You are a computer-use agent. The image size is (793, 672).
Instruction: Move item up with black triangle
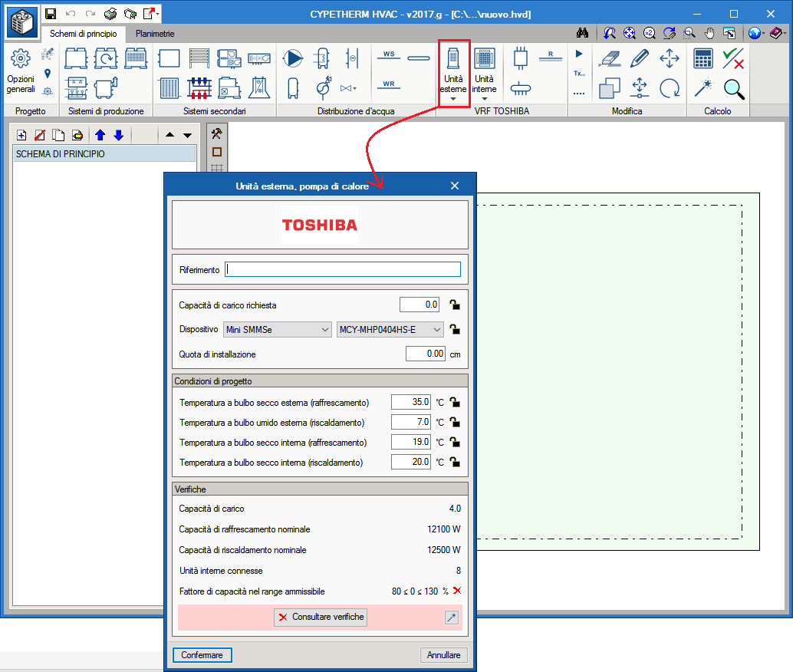coord(170,135)
